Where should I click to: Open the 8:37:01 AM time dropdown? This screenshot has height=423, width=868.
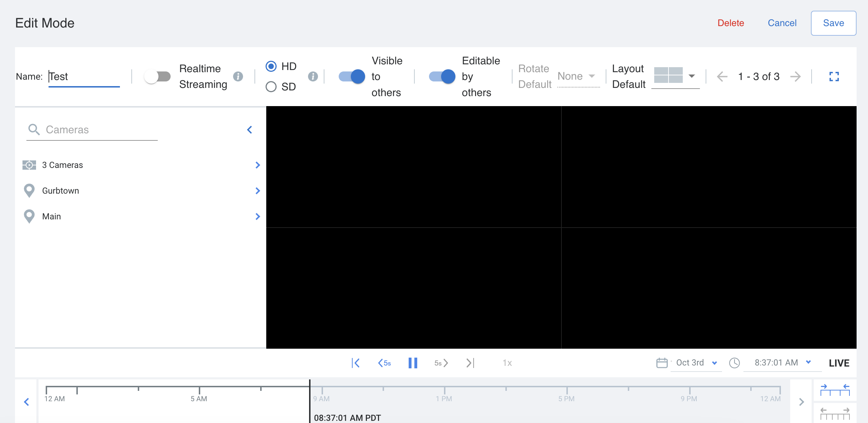coord(782,363)
